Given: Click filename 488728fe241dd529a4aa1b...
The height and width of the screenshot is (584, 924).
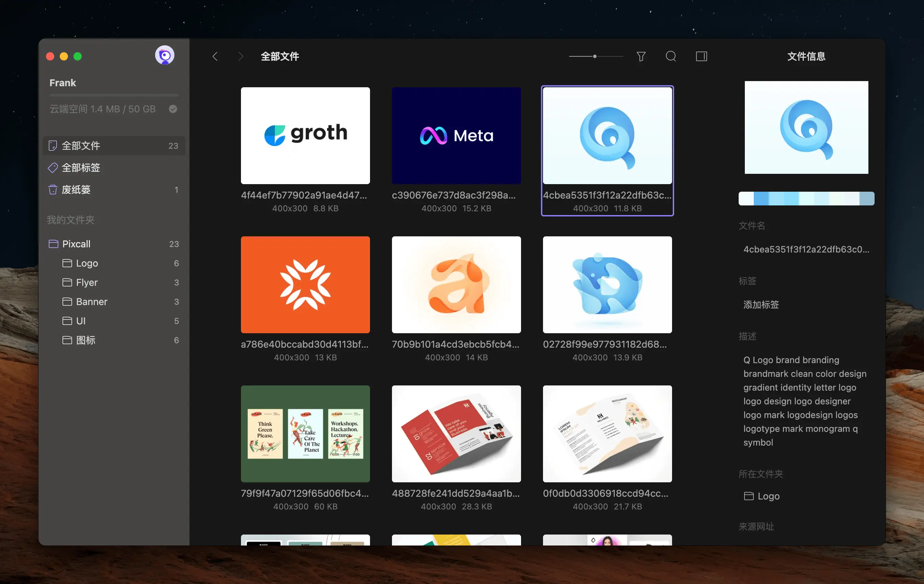Looking at the screenshot, I should (x=456, y=493).
